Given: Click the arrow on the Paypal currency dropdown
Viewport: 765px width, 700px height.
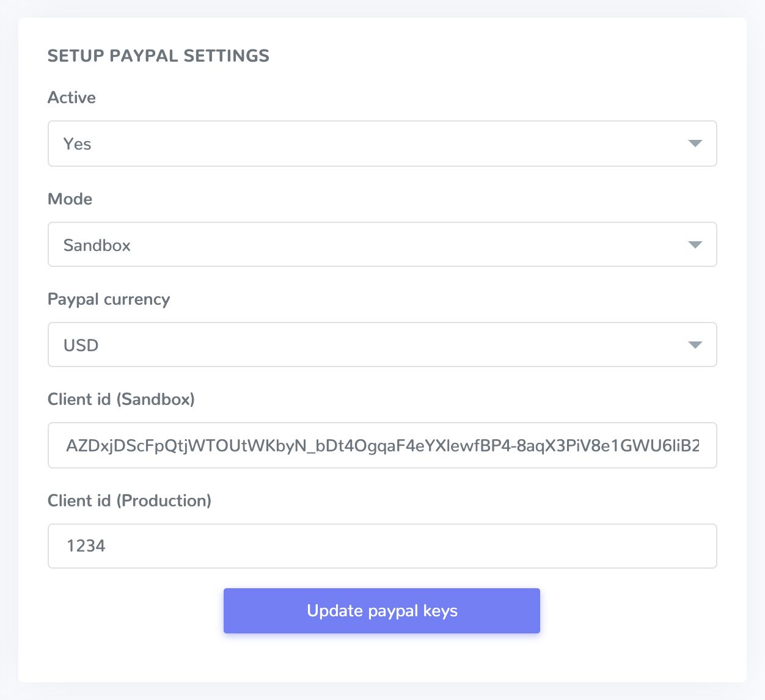Looking at the screenshot, I should click(695, 345).
